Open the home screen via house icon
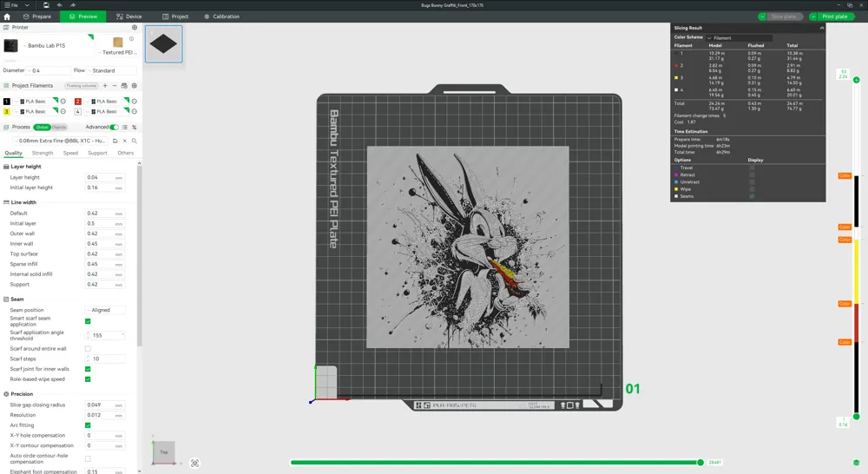 (7, 16)
